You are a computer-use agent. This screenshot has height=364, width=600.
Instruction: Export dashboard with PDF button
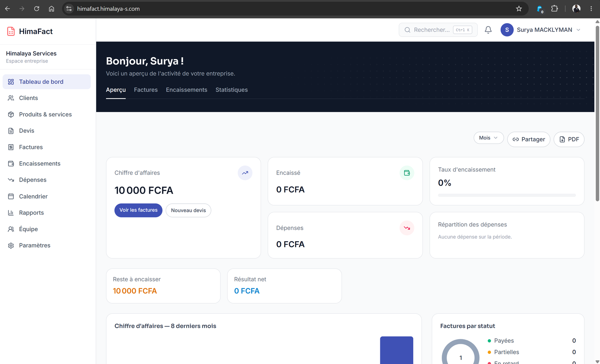[569, 139]
